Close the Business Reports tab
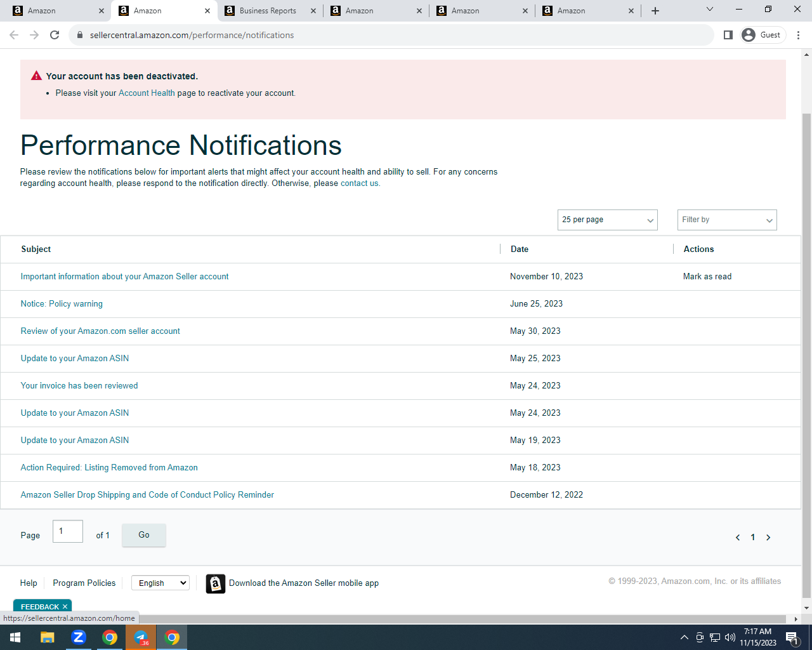Screen dimensions: 812x650 tap(313, 11)
